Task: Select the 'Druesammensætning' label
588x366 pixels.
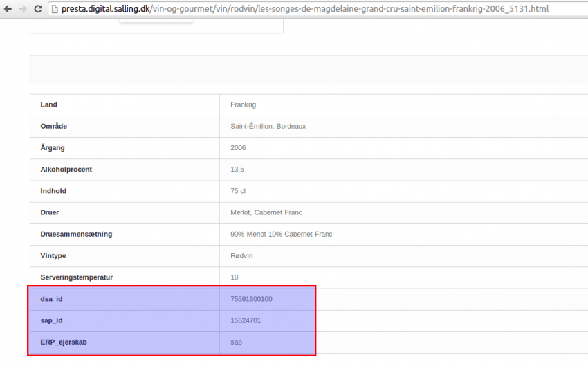Action: click(76, 234)
